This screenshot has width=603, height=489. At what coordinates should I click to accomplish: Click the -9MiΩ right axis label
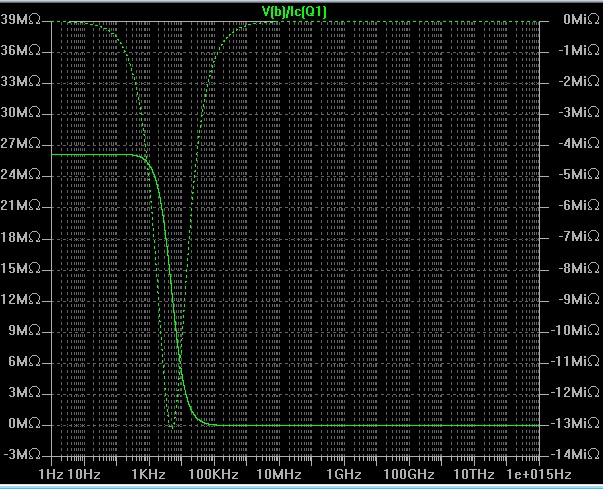click(x=579, y=299)
